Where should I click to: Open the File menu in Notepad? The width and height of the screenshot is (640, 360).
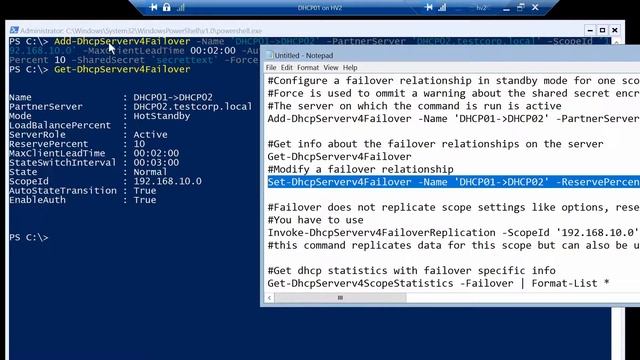[x=271, y=68]
